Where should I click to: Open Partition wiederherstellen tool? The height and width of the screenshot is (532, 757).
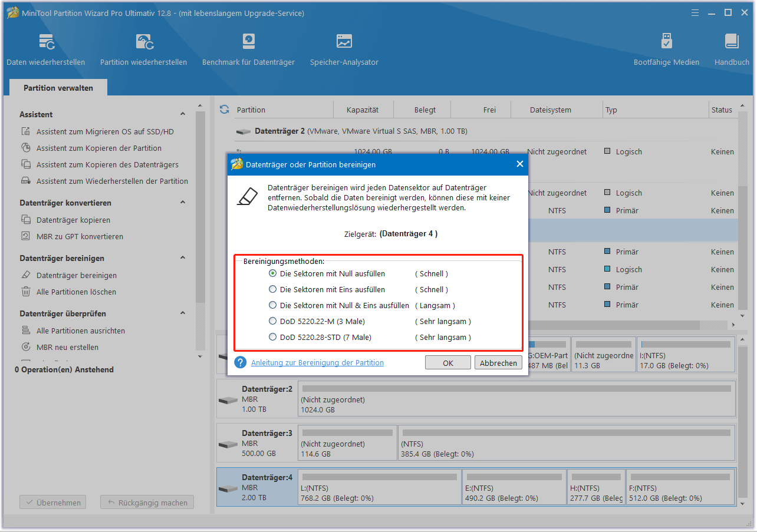[x=144, y=49]
